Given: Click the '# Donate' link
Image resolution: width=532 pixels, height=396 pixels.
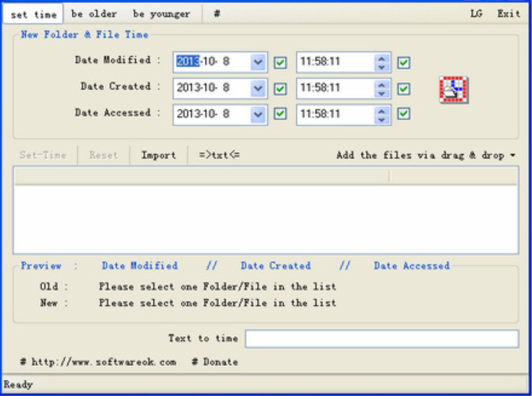Looking at the screenshot, I should 215,362.
